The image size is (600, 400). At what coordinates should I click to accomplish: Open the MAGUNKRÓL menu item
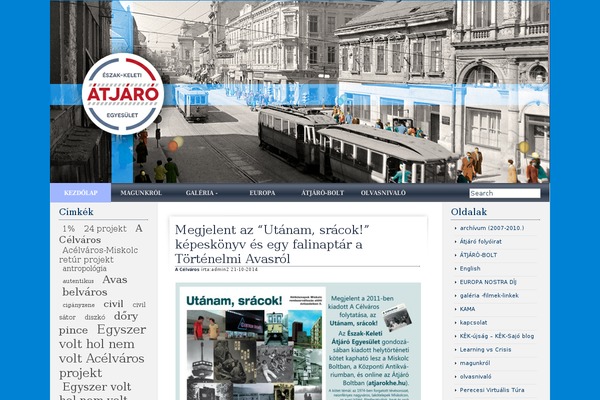tap(141, 193)
